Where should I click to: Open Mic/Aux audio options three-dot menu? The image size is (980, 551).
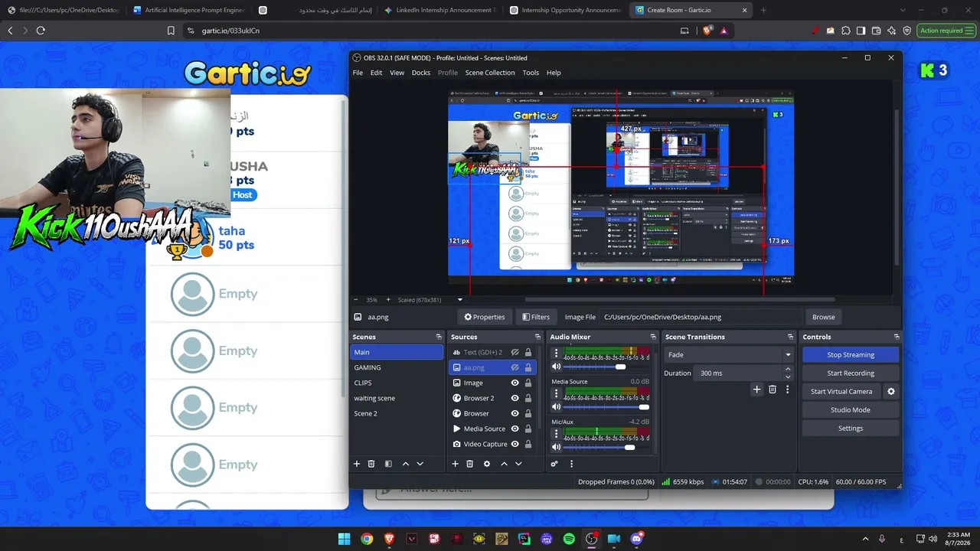click(x=557, y=435)
